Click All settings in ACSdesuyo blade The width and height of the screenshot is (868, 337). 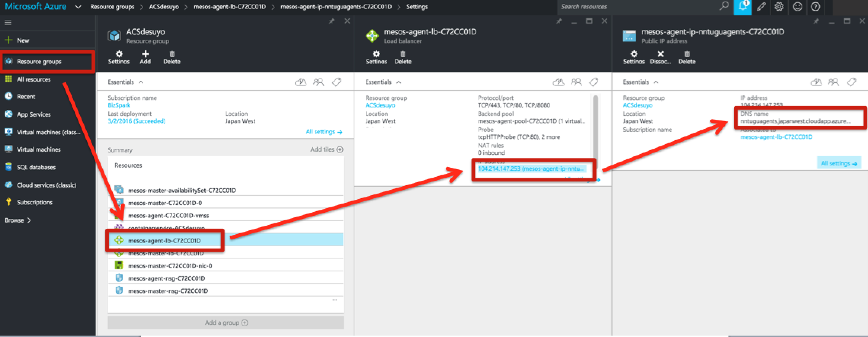click(x=324, y=132)
